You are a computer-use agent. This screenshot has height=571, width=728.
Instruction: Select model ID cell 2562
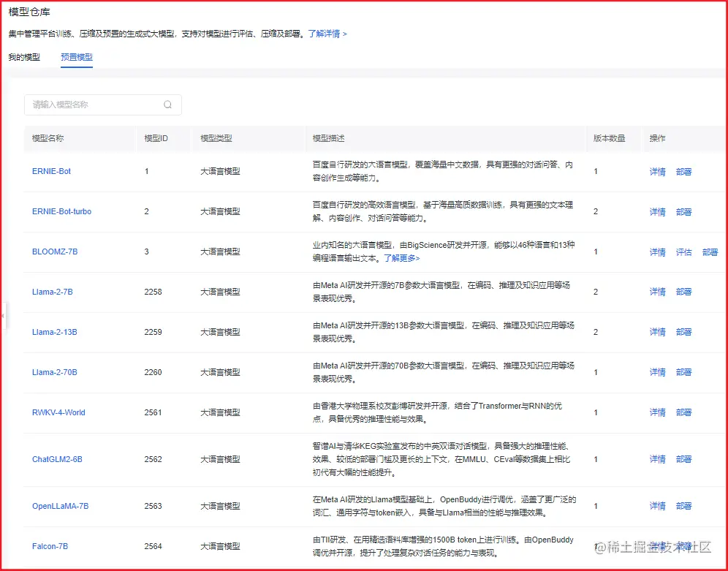pos(153,459)
